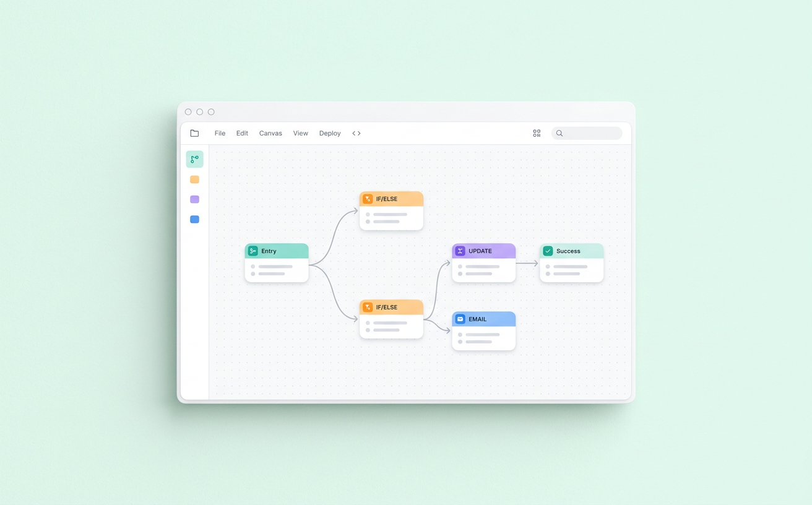Click the first window control circle
Image resolution: width=812 pixels, height=505 pixels.
point(188,112)
